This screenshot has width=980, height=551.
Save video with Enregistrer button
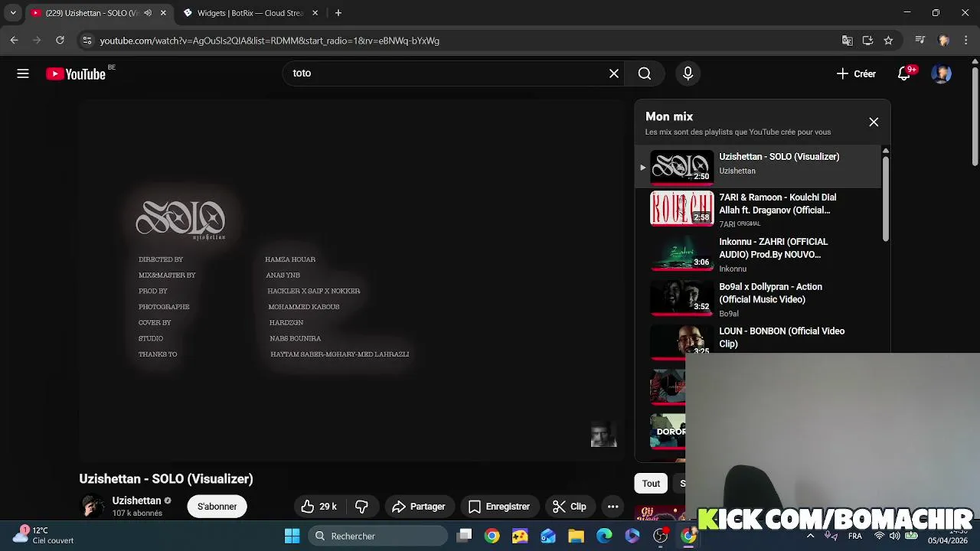pos(499,507)
